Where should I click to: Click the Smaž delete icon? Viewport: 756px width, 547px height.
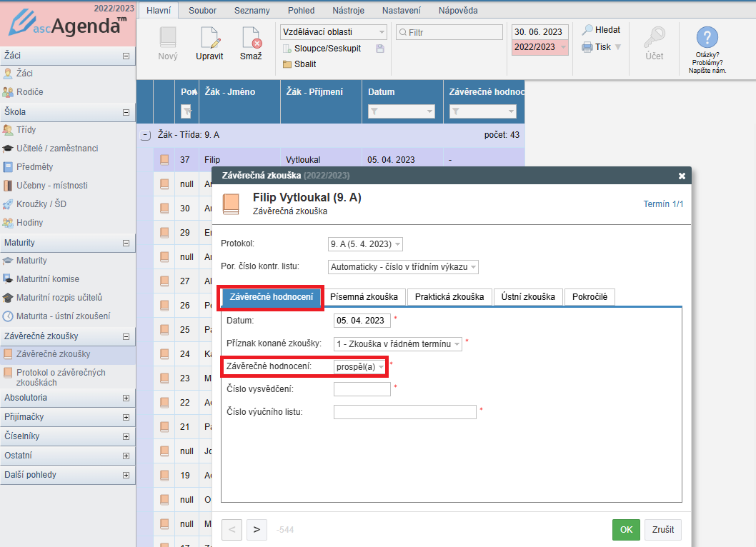coord(251,39)
